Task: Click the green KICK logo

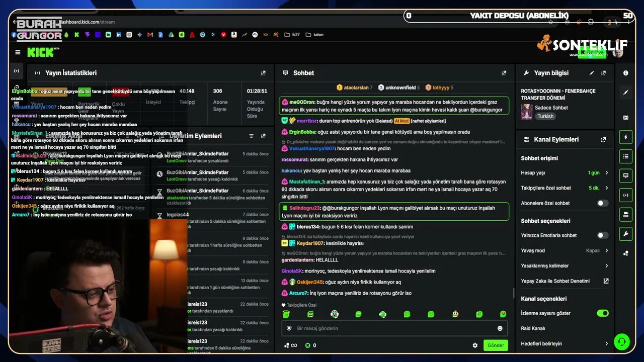Action: point(42,52)
